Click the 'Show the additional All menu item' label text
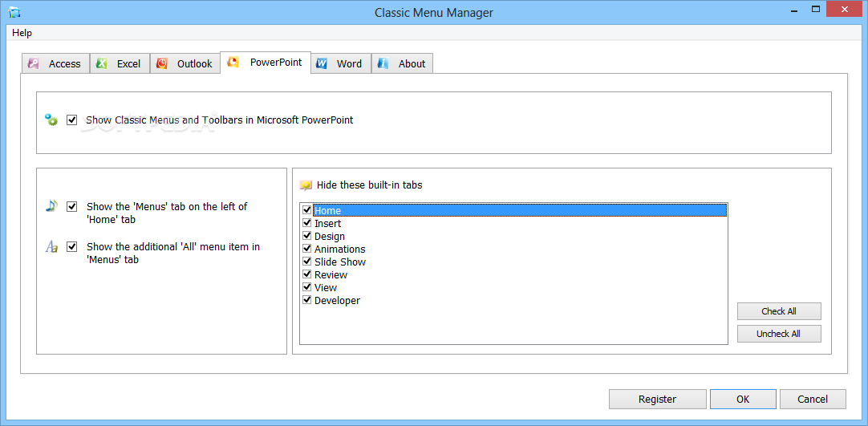Screen dimensions: 868x426 click(x=173, y=253)
